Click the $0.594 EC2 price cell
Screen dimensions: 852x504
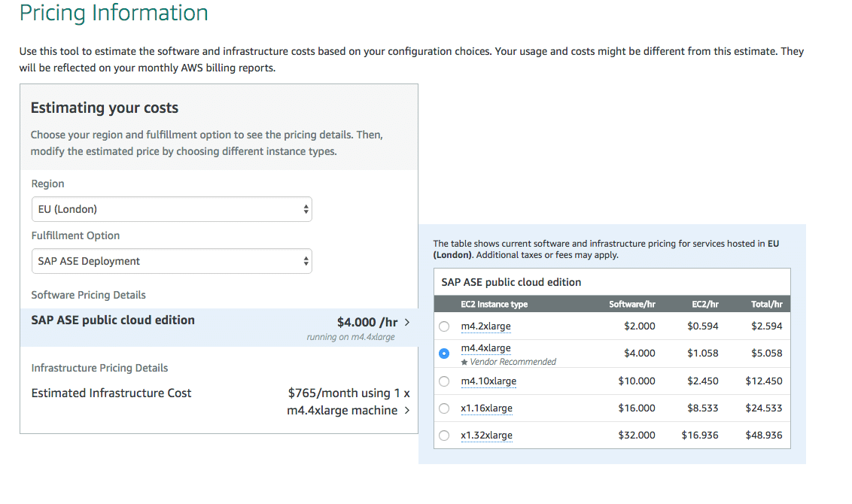[x=702, y=326]
